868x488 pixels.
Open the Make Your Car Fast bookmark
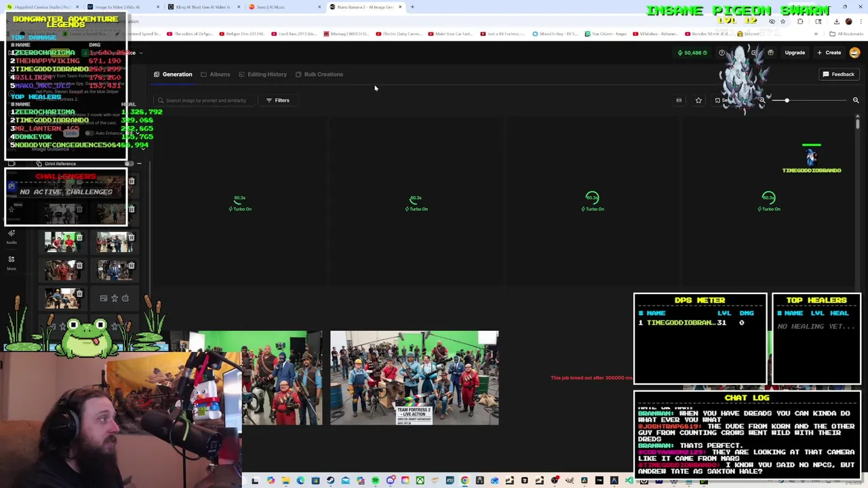click(x=451, y=33)
